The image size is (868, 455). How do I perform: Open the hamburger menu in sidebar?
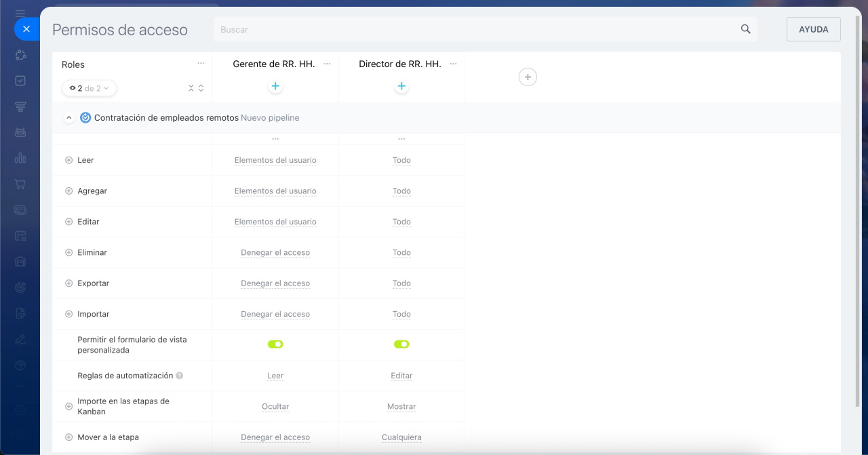click(20, 12)
